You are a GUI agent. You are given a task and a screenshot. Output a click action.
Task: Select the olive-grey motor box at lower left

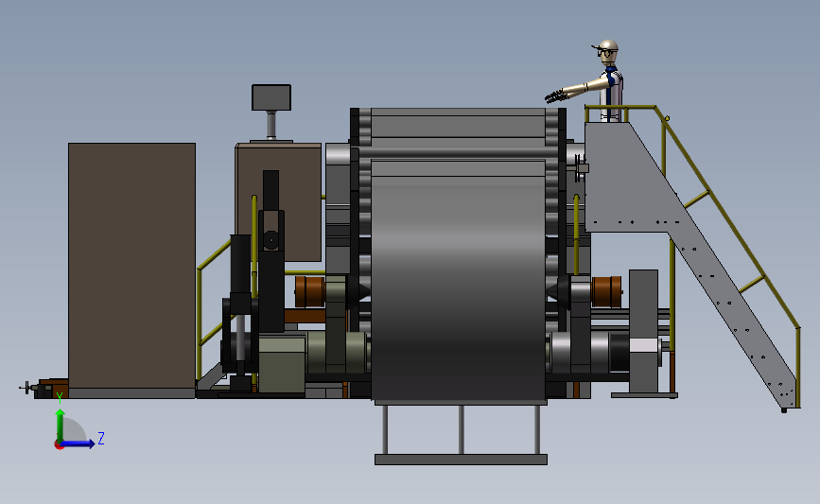tap(282, 364)
